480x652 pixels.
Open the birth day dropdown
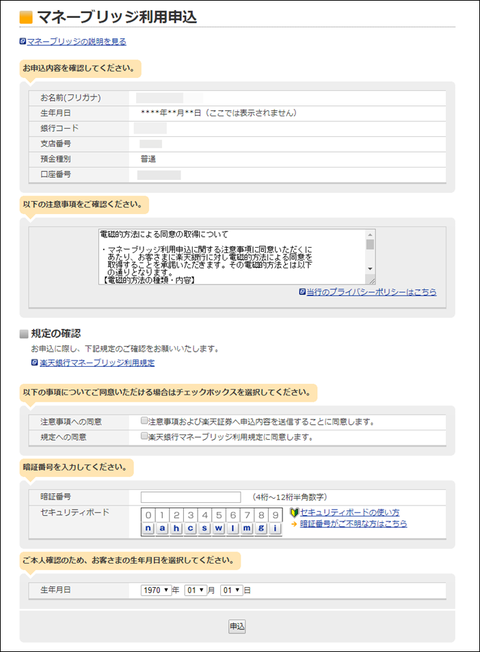click(x=232, y=590)
